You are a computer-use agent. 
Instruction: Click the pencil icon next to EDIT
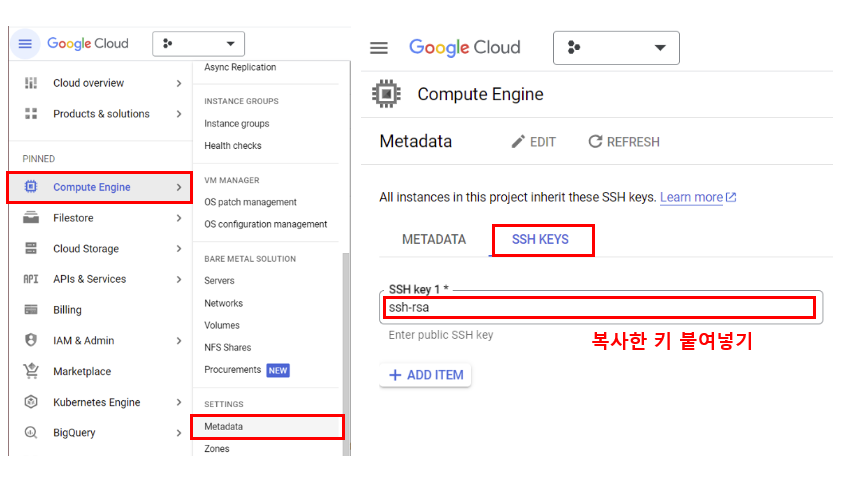[x=518, y=142]
